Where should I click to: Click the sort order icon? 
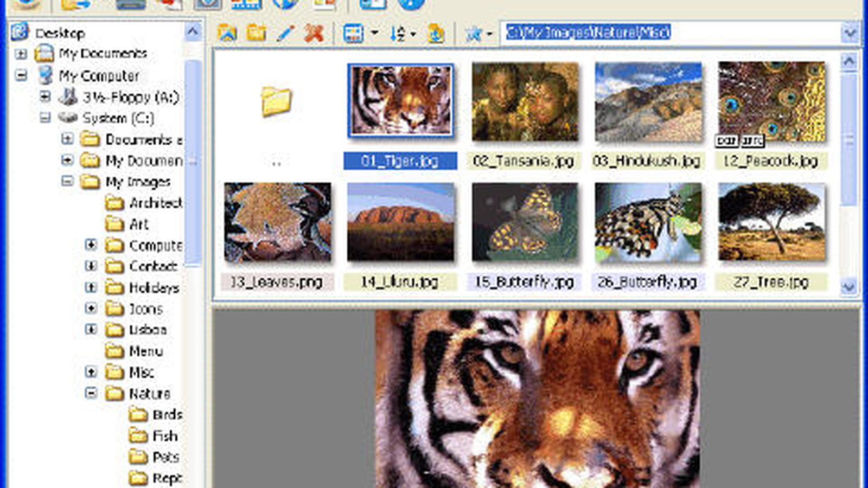coord(398,34)
